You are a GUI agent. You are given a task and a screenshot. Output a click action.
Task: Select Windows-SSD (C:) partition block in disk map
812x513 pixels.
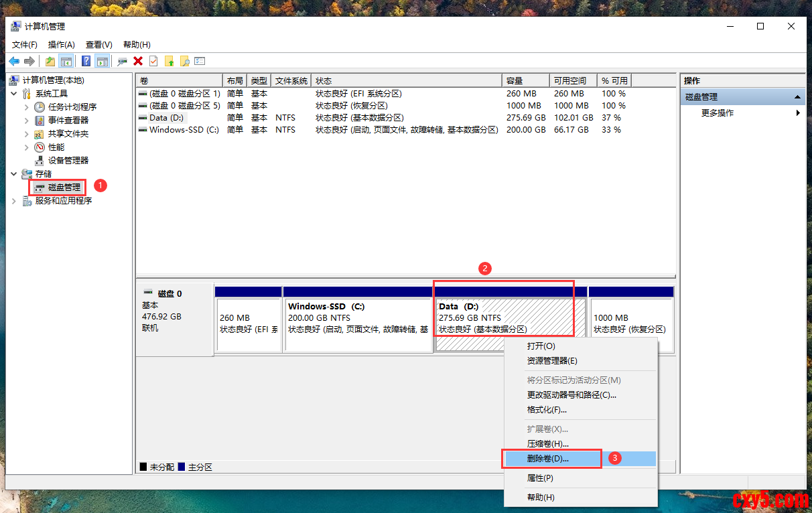coord(357,324)
